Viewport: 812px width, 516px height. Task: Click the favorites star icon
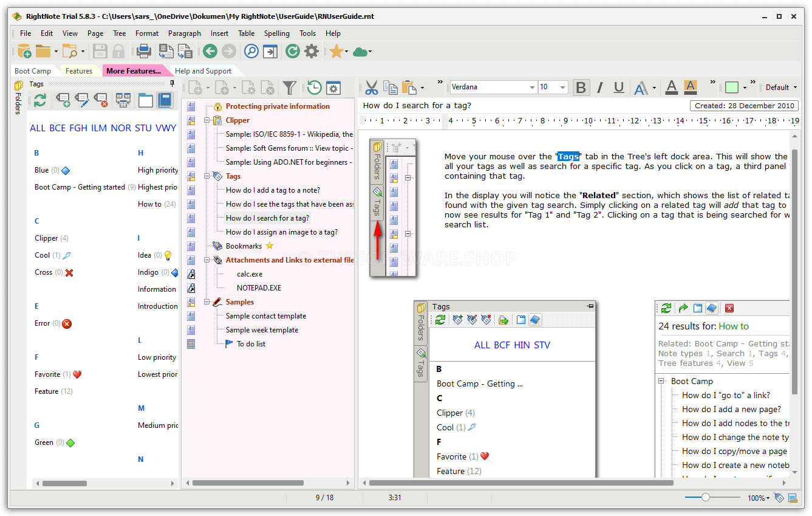point(336,51)
